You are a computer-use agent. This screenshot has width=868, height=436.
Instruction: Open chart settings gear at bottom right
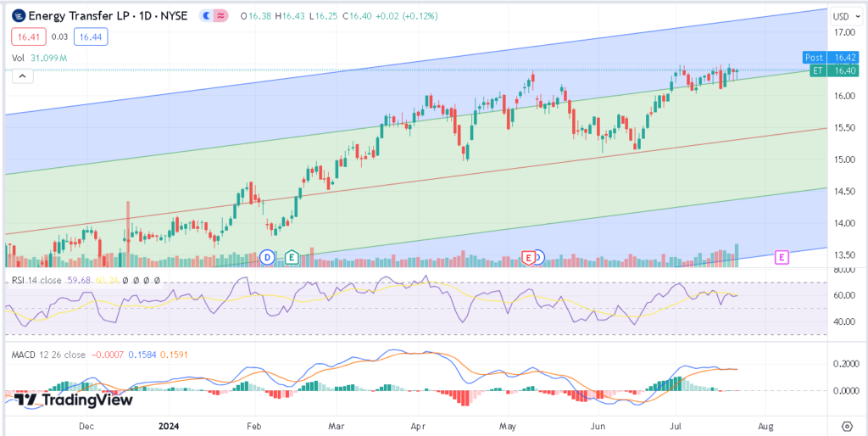[847, 426]
